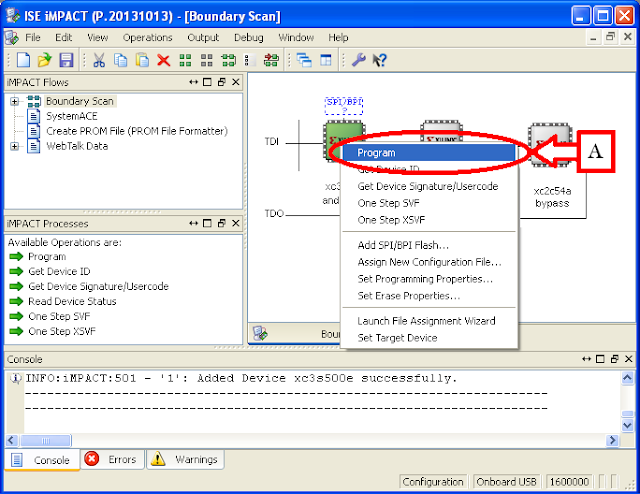
Task: Click the Configuration status bar field
Action: [x=433, y=482]
